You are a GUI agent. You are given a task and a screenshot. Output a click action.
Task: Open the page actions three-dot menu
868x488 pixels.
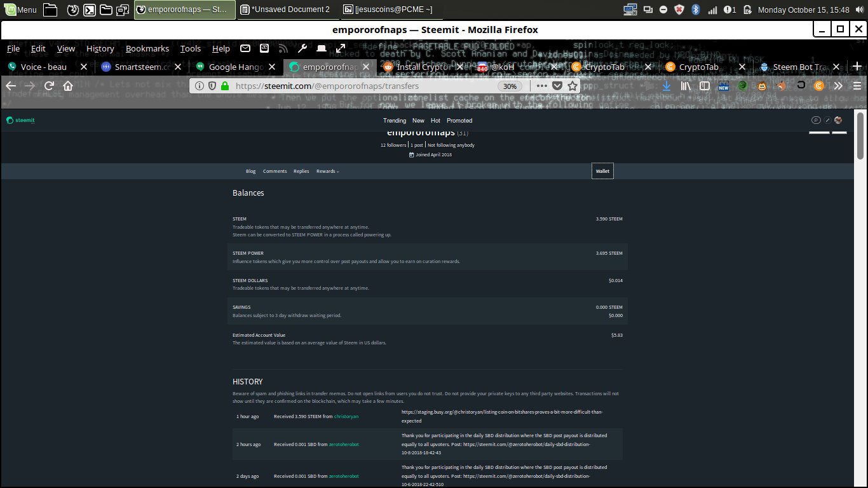[x=542, y=86]
